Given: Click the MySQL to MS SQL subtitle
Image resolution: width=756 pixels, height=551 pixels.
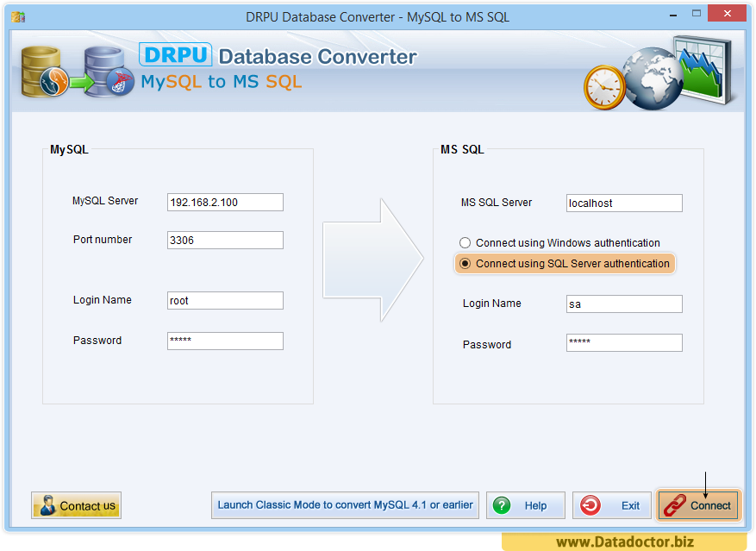Looking at the screenshot, I should [x=222, y=82].
